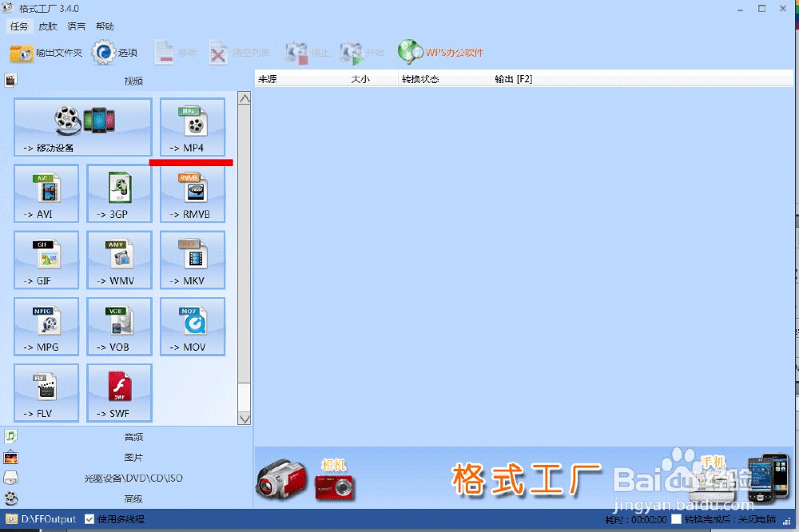Screen dimensions: 799x532
Task: Select the AVI conversion tile
Action: (x=46, y=193)
